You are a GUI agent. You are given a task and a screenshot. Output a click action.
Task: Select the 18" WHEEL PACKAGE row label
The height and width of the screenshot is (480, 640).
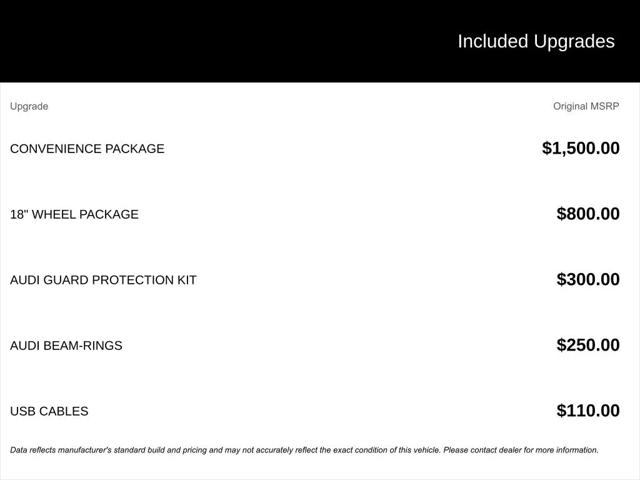(x=74, y=214)
